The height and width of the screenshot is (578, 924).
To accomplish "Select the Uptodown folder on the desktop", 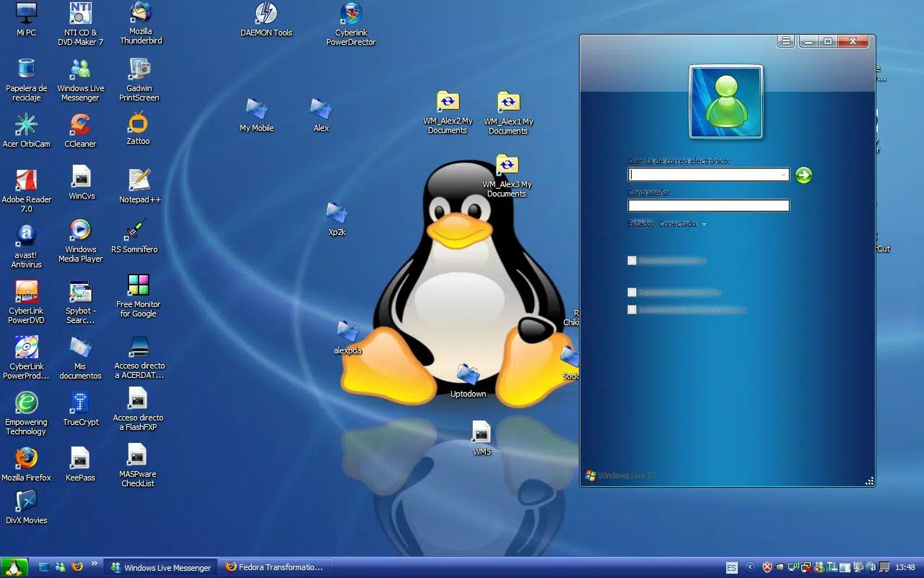I will tap(468, 381).
